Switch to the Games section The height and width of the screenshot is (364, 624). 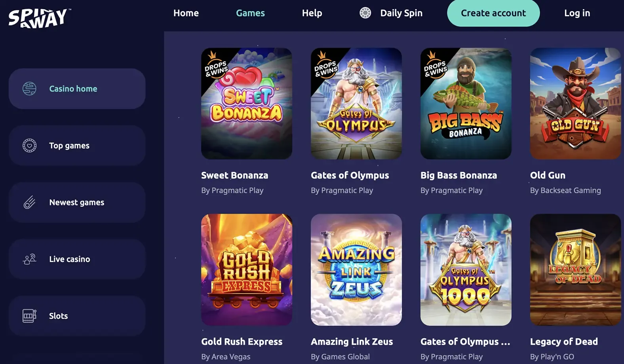(x=250, y=13)
